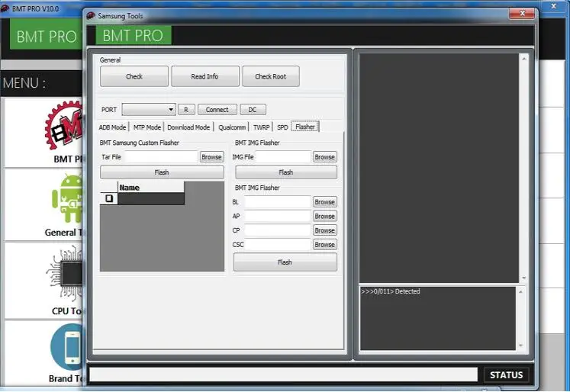Click the AP file path field
Screen dimensions: 570x392
pyautogui.click(x=278, y=216)
